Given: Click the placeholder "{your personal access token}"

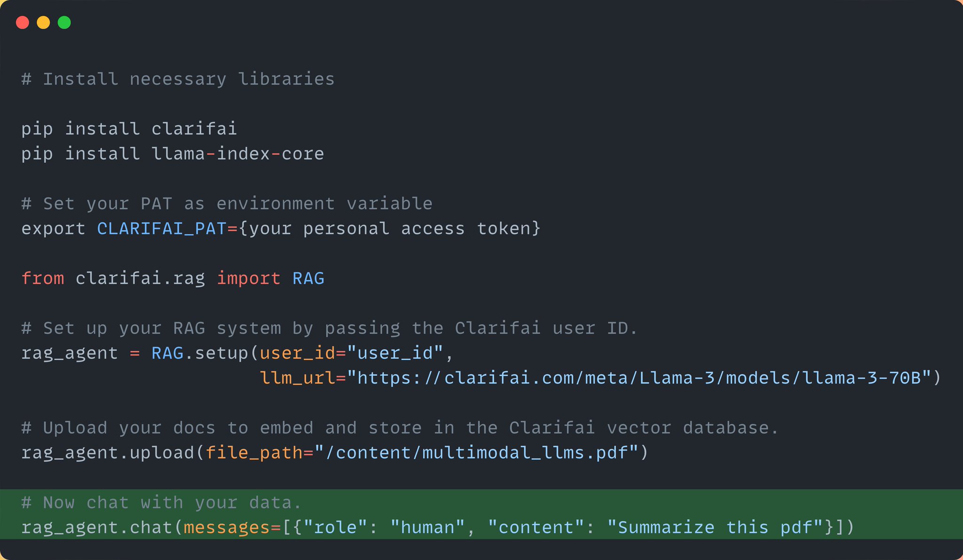Looking at the screenshot, I should point(390,229).
